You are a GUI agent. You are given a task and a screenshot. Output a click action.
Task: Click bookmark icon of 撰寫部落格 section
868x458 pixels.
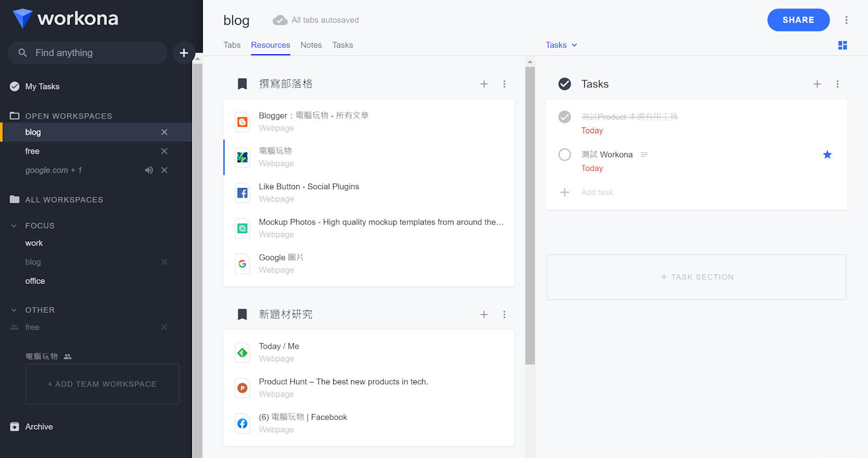pyautogui.click(x=242, y=84)
